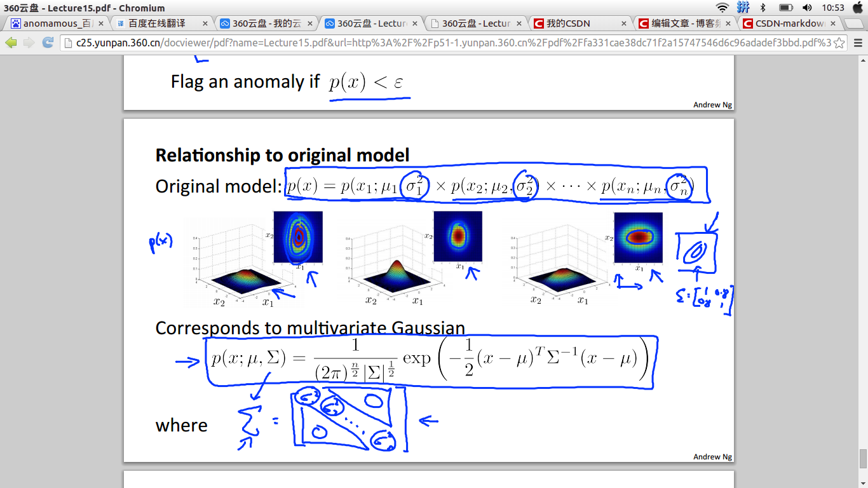This screenshot has width=868, height=488.
Task: Click "Andrew Ng" below the anomaly slide
Action: pos(713,105)
